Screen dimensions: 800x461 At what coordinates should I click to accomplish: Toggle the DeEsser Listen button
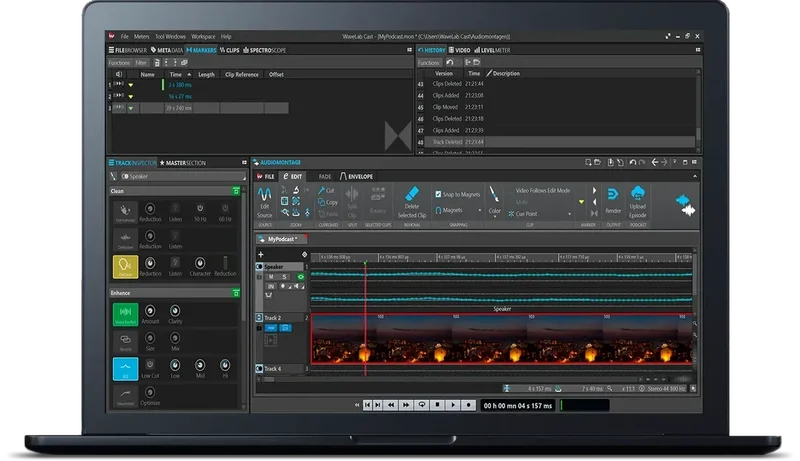(x=175, y=263)
